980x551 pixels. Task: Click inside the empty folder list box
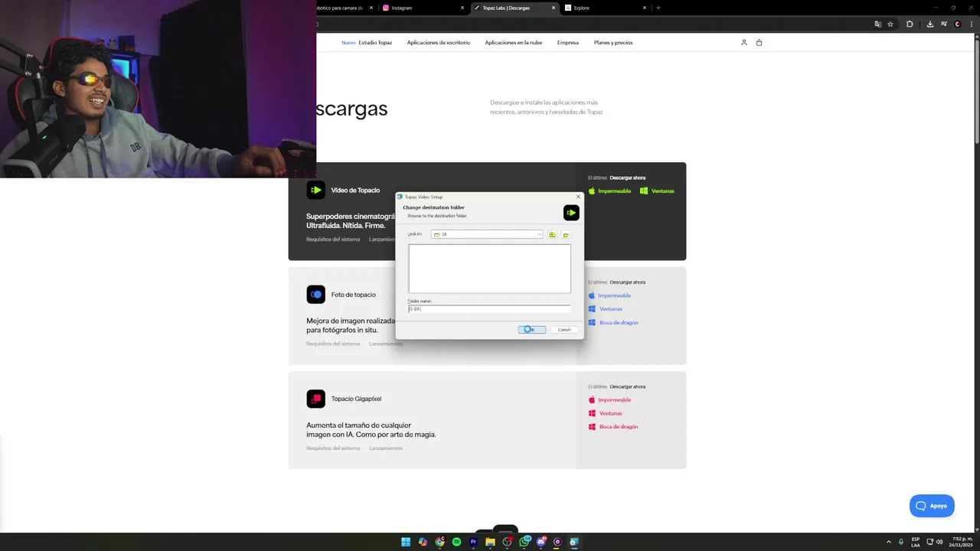(489, 269)
